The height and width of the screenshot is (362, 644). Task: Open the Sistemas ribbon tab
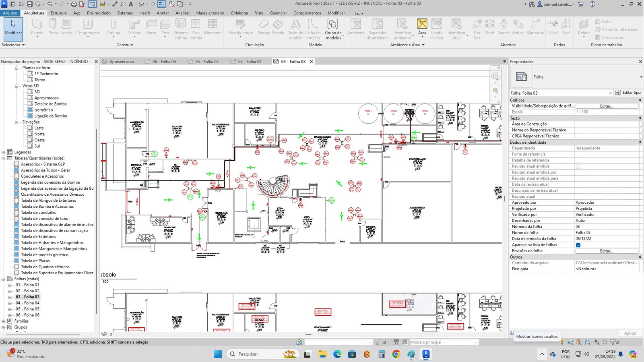point(125,13)
